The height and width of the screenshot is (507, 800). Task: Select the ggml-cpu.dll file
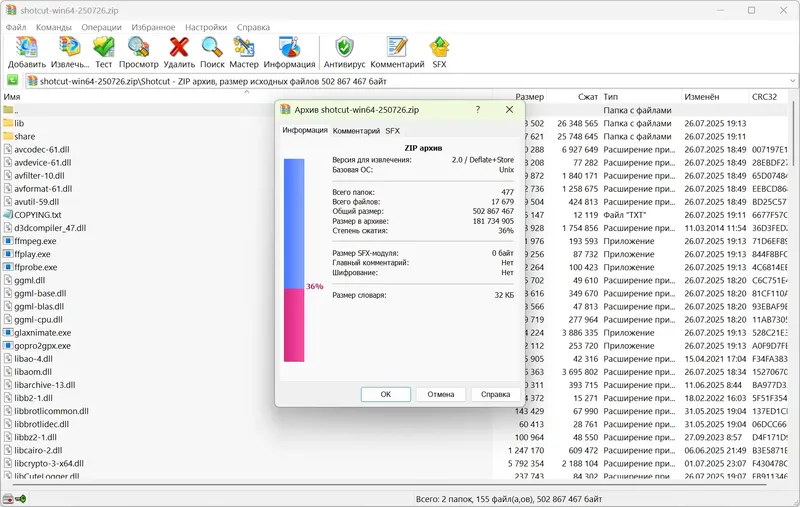tap(39, 319)
